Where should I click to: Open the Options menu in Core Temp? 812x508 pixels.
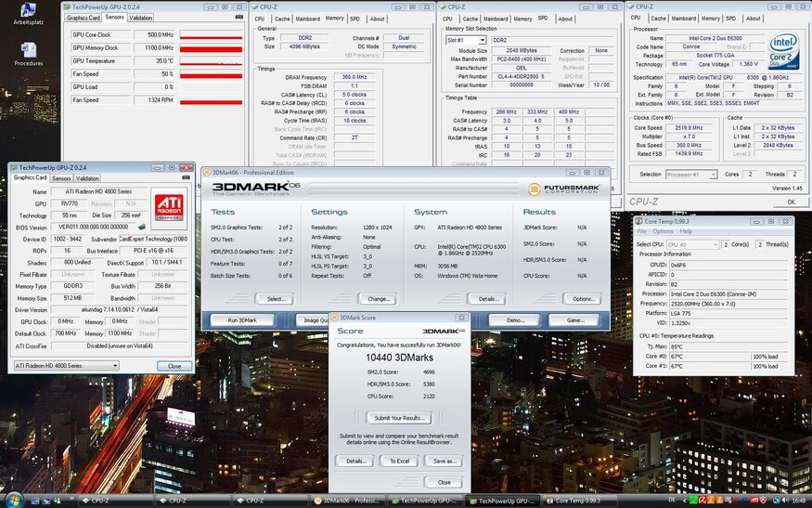(x=663, y=231)
